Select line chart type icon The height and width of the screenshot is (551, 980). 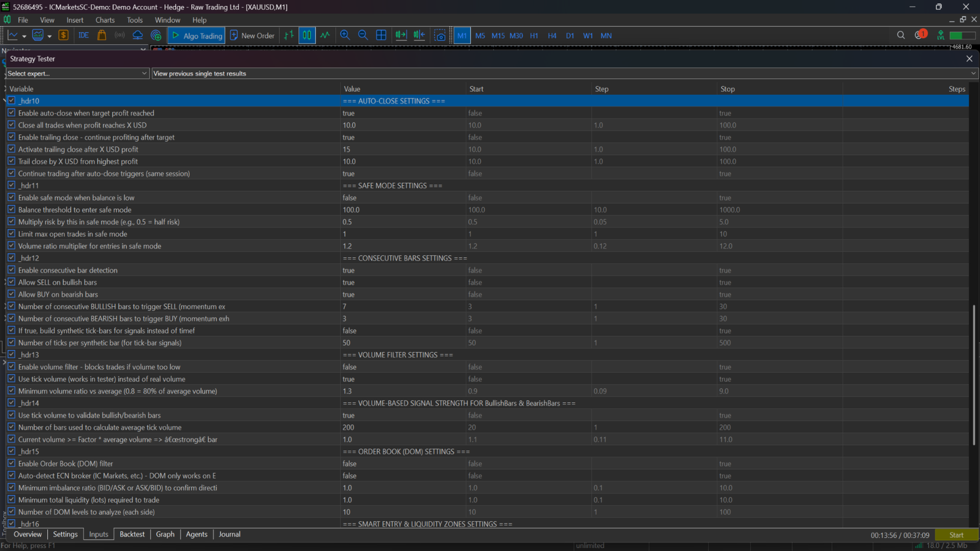coord(325,36)
